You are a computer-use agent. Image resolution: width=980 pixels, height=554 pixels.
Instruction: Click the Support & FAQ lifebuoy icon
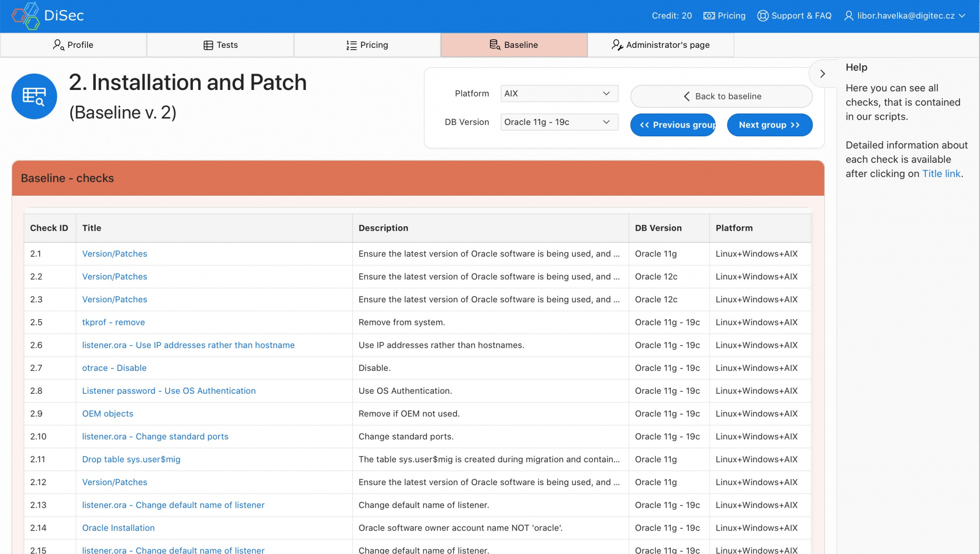tap(762, 16)
